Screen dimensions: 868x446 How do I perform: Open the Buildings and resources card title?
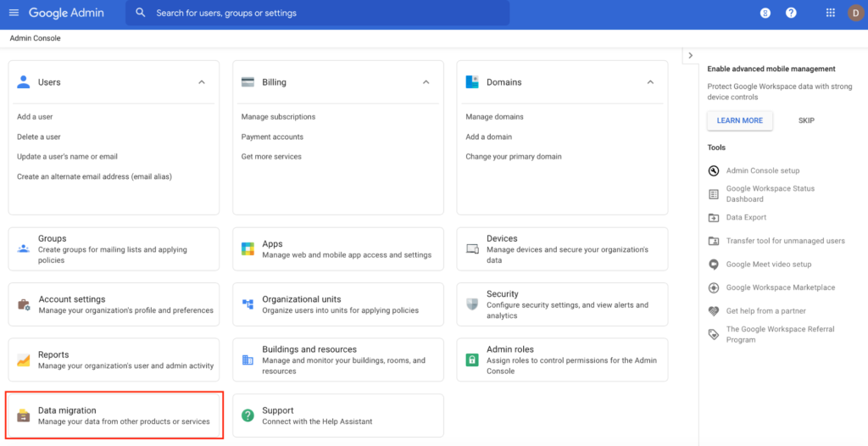[x=309, y=349]
